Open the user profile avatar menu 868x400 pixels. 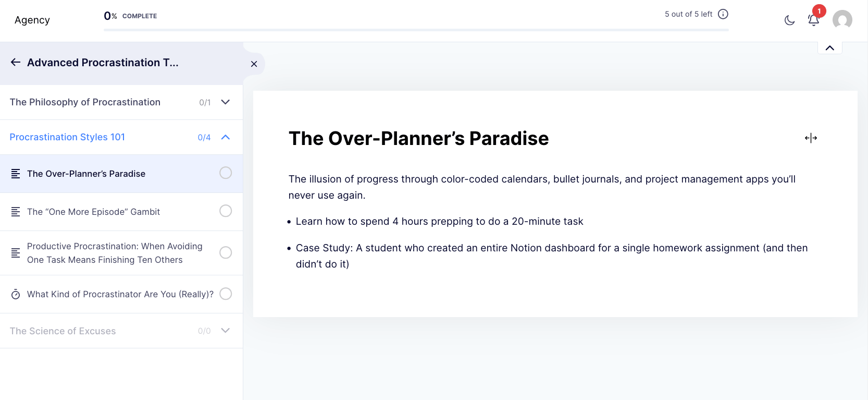coord(842,20)
